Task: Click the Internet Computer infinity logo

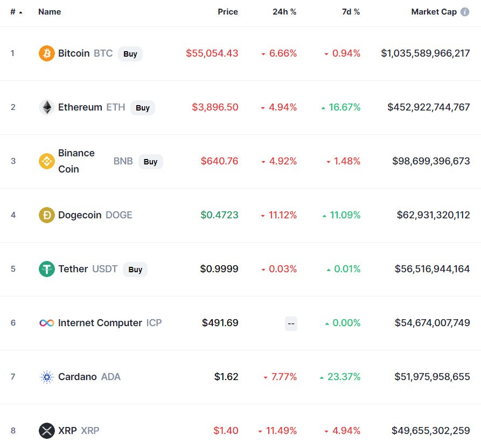Action: point(47,323)
